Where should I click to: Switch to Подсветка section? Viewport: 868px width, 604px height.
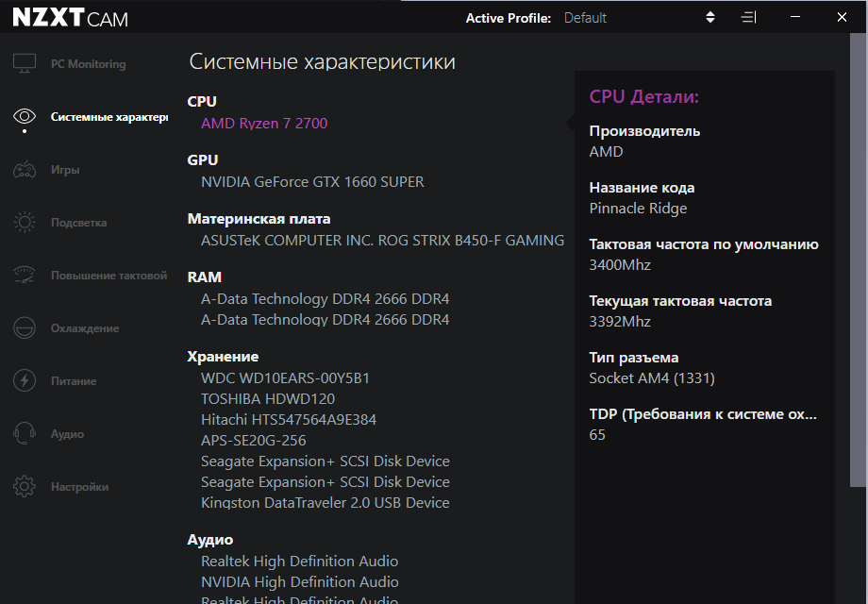pos(78,223)
